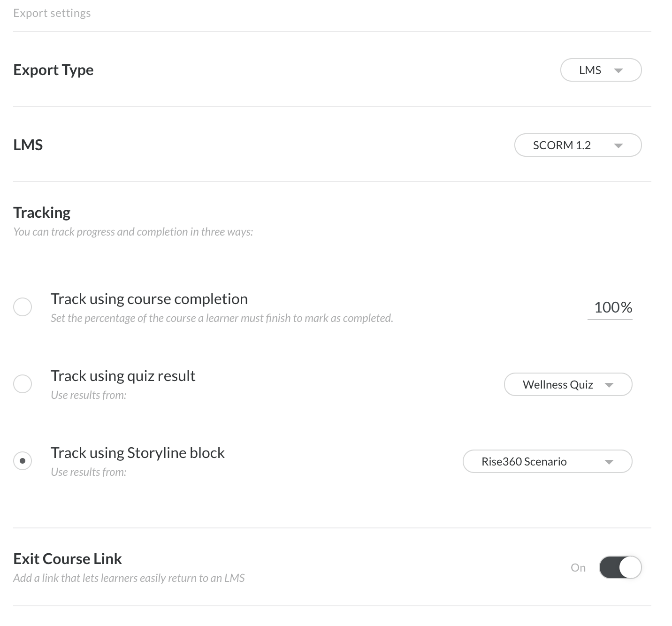Click the On label beside the toggle
Screen dimensions: 672x626
[578, 568]
